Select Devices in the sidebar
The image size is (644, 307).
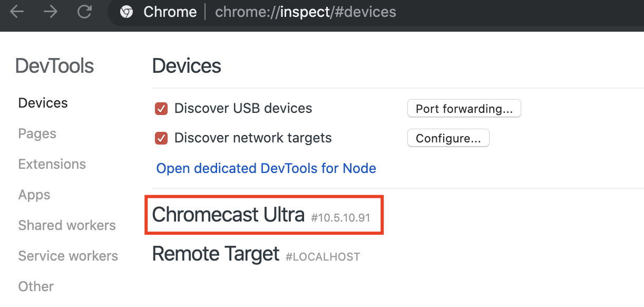pyautogui.click(x=43, y=103)
